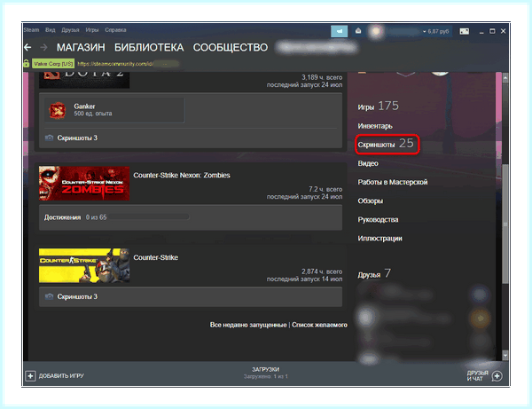The width and height of the screenshot is (532, 409).
Task: Open the screenshot manager picture icon
Action: point(464,31)
